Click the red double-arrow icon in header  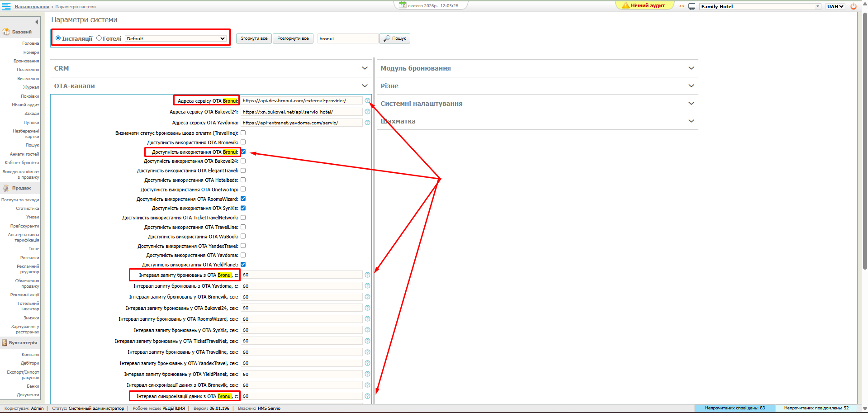coord(681,6)
